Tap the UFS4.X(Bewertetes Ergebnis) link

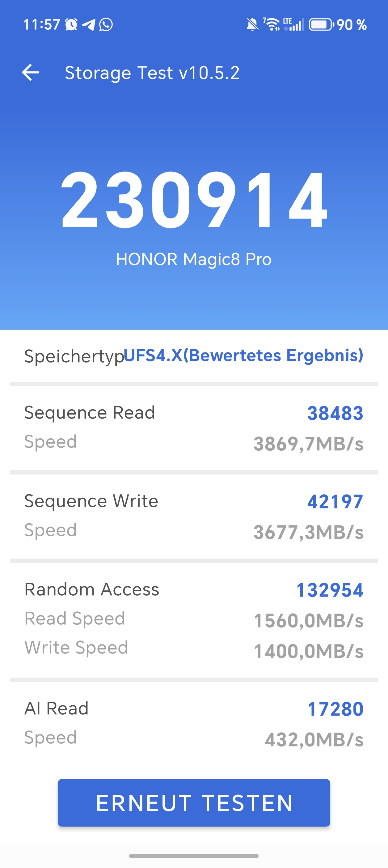click(x=243, y=355)
